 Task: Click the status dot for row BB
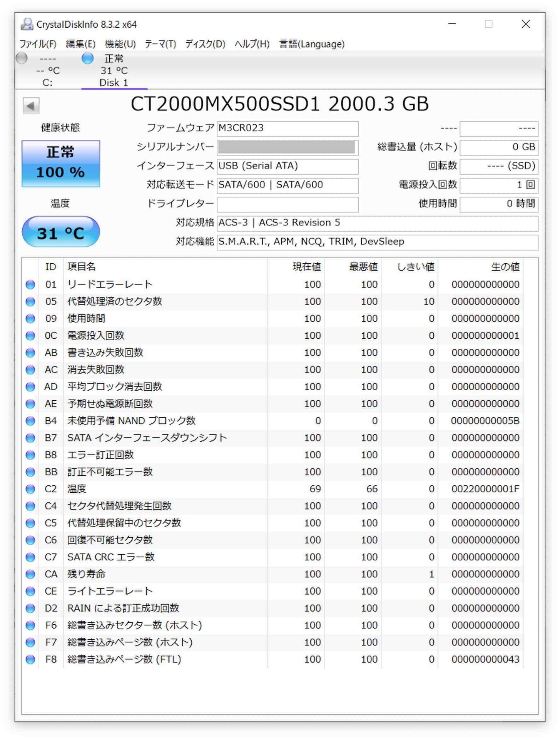click(30, 472)
